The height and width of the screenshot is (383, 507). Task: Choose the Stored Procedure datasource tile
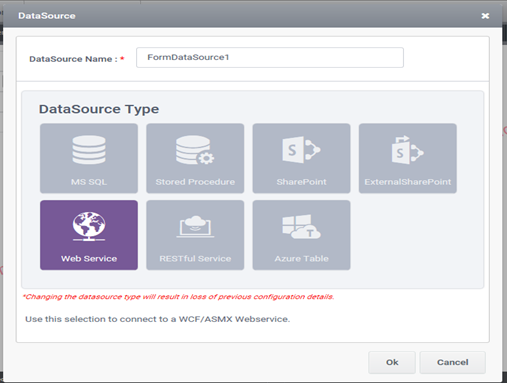coord(195,158)
